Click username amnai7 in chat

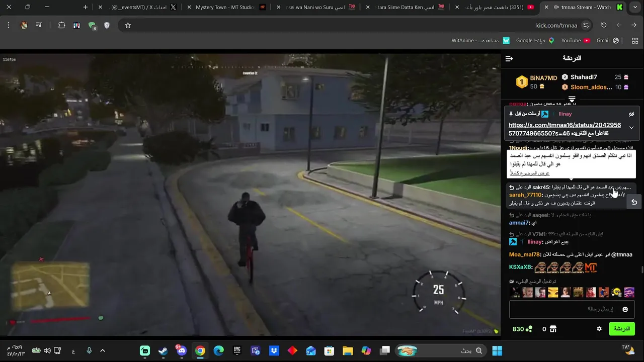tap(520, 223)
